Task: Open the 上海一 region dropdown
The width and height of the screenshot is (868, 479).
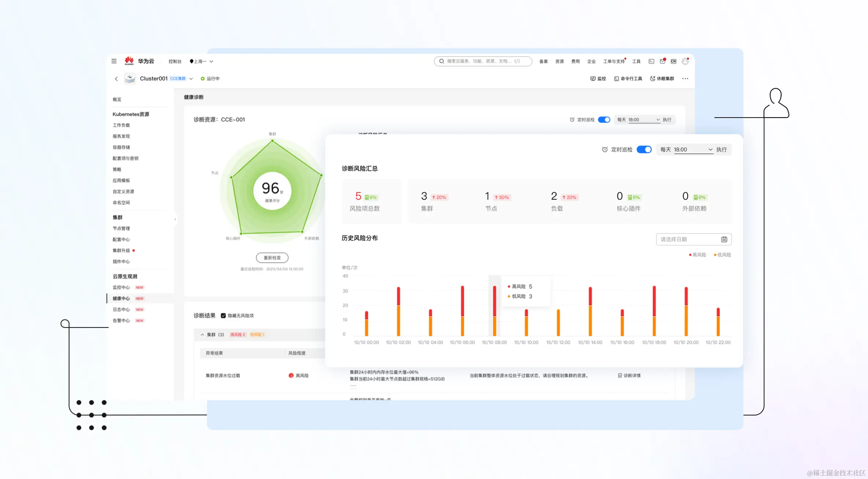Action: click(202, 62)
